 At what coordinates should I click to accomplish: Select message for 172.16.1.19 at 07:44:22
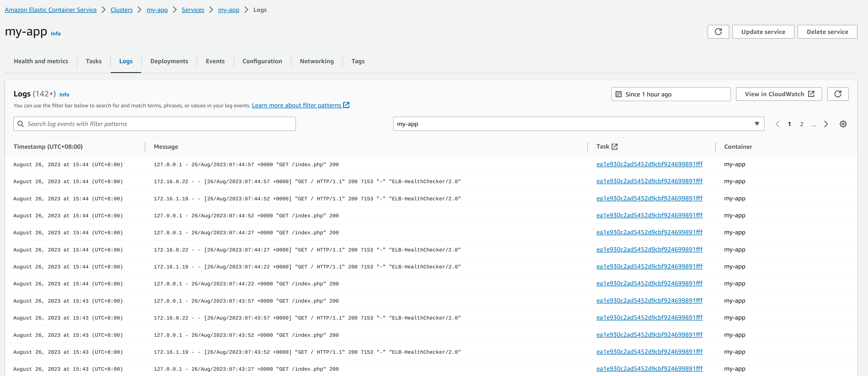pos(307,267)
